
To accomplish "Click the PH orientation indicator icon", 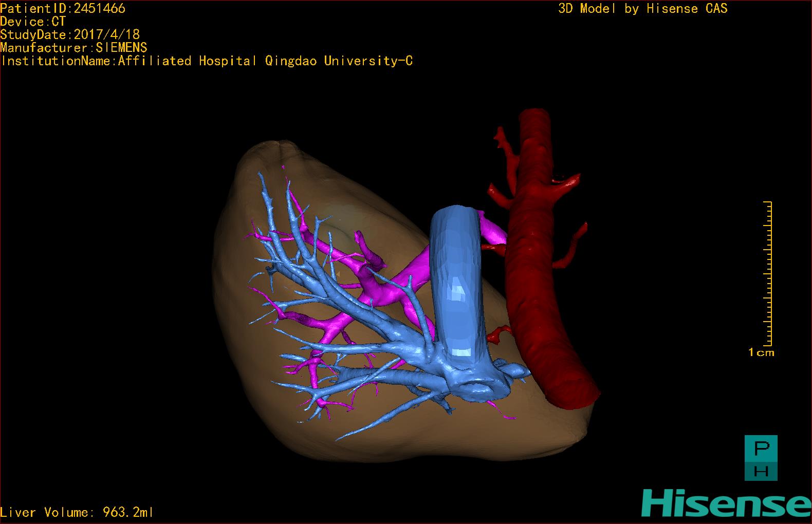I will pyautogui.click(x=761, y=458).
